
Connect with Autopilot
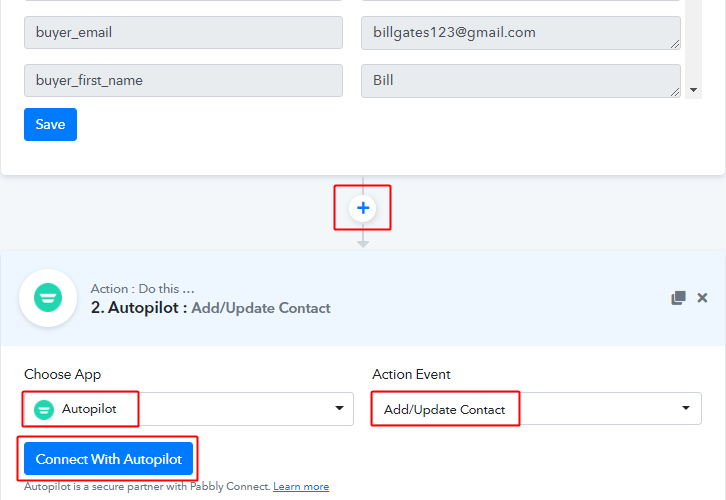[x=108, y=458]
